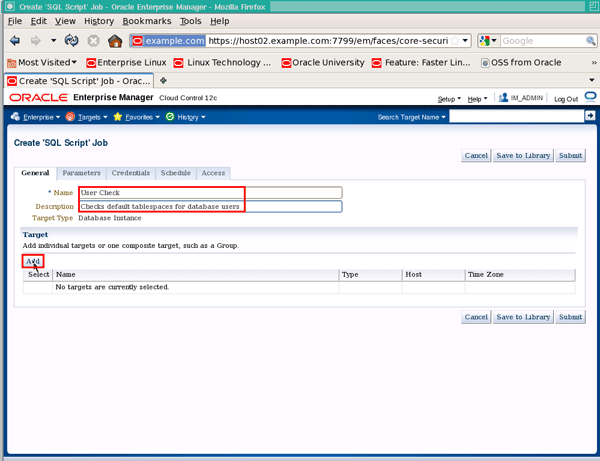Image resolution: width=600 pixels, height=461 pixels.
Task: Open the Setup dropdown menu
Action: [449, 99]
